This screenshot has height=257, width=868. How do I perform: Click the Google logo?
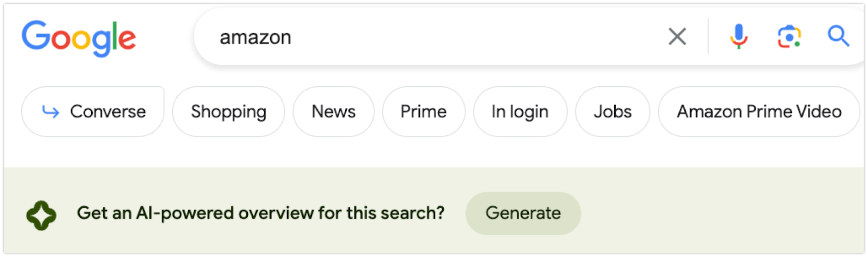pyautogui.click(x=79, y=38)
